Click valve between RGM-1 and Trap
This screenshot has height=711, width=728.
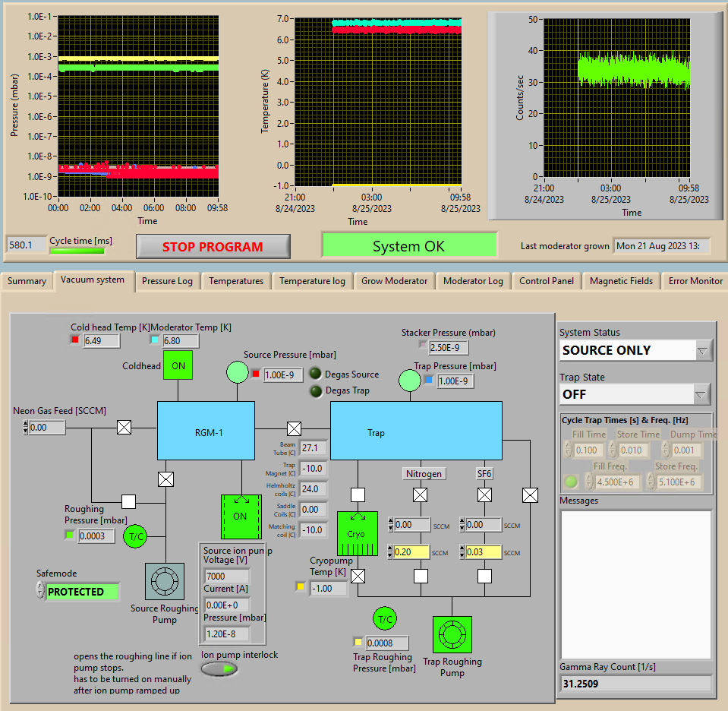(294, 428)
